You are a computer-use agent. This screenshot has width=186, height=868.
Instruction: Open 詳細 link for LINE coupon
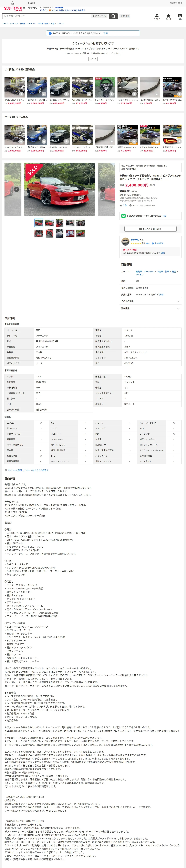[164, 216]
